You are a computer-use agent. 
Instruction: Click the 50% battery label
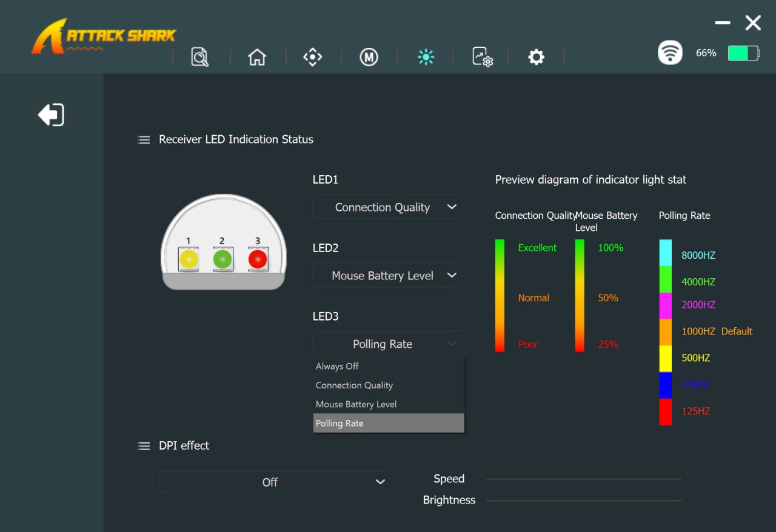pyautogui.click(x=608, y=298)
